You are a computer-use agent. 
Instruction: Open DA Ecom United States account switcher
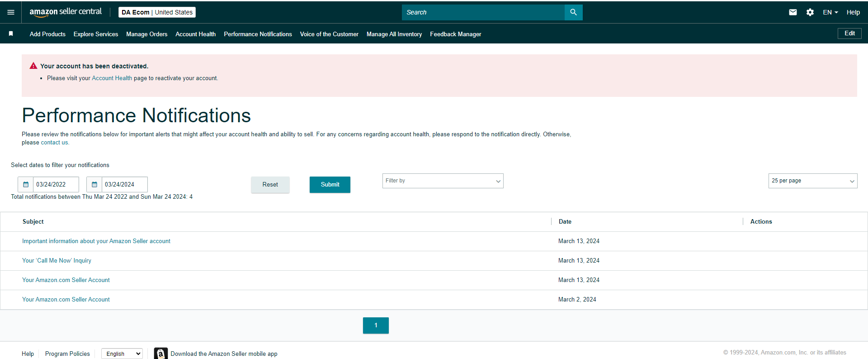(157, 12)
